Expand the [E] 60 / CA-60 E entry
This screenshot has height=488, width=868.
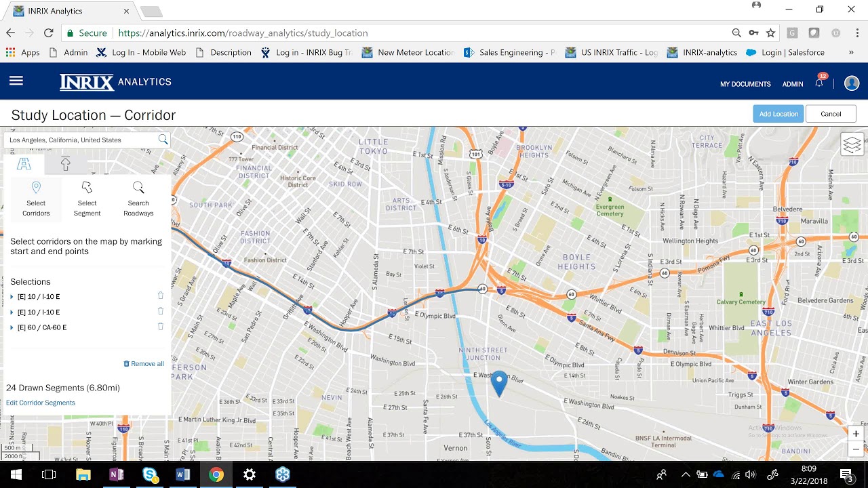point(12,328)
